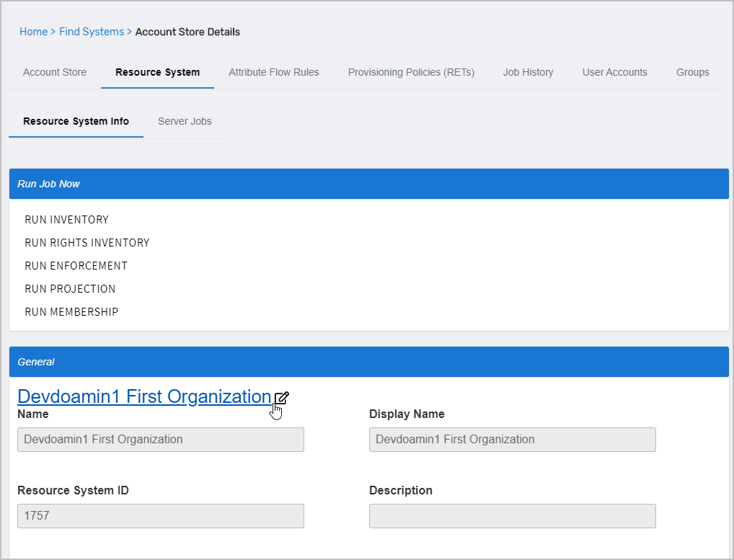Switch to User Accounts tab
The width and height of the screenshot is (734, 560).
click(615, 72)
